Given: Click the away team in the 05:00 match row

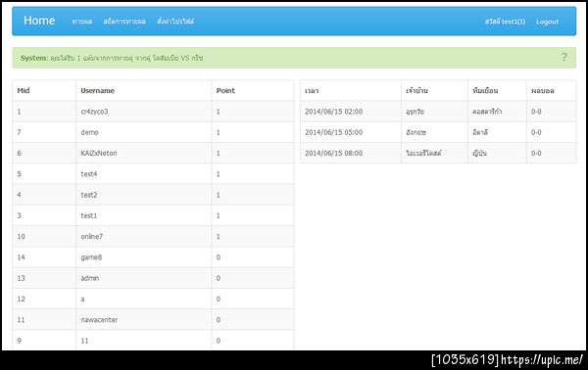Looking at the screenshot, I should click(480, 132).
